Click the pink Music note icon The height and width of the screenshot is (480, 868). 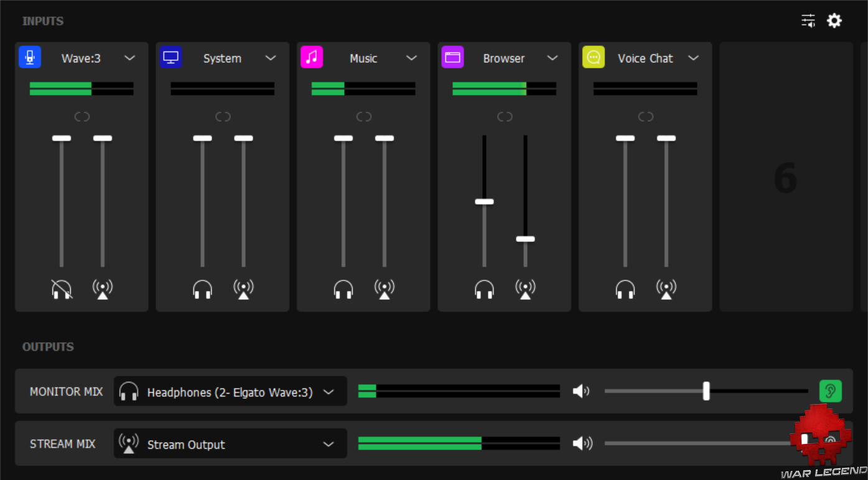point(312,57)
